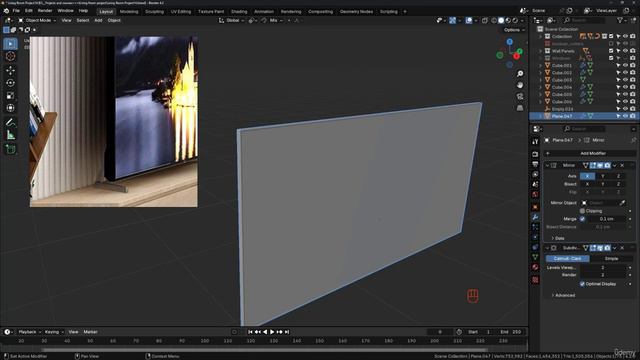The image size is (640, 360).
Task: Click the outliner filter funnel icon
Action: pyautogui.click(x=620, y=20)
